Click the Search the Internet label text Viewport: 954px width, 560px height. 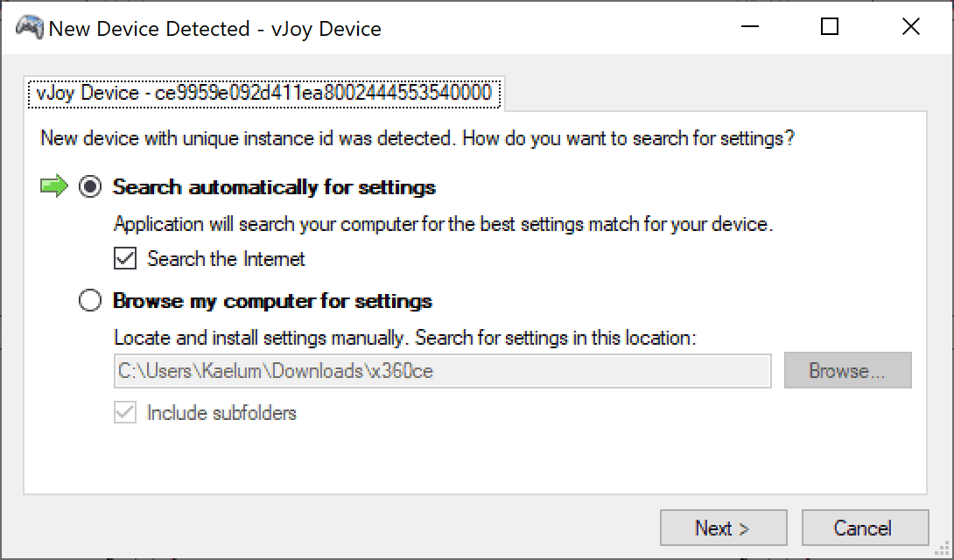(226, 258)
